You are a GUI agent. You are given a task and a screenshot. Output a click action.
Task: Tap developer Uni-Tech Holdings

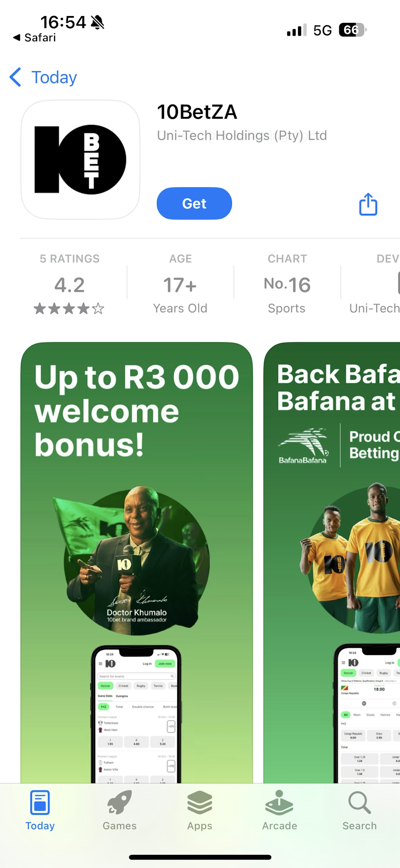[x=241, y=135]
